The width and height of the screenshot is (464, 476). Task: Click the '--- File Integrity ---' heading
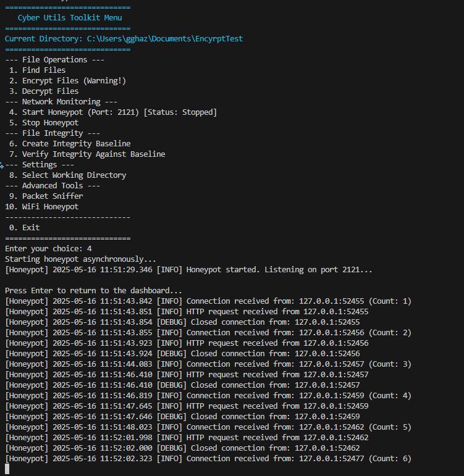point(53,133)
